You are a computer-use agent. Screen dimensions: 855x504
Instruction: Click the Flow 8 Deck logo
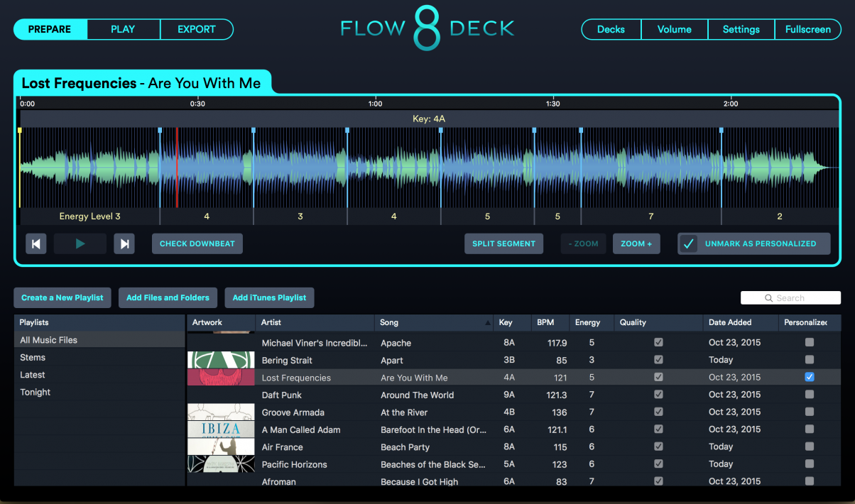point(427,30)
